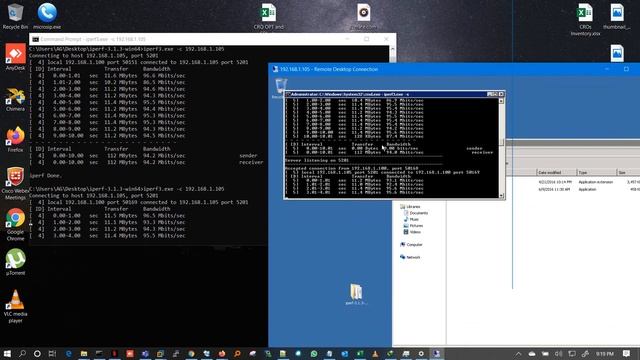Switch to Remote Desktop Connection taskbar item
Viewport: 640px width, 360px height.
tap(436, 353)
